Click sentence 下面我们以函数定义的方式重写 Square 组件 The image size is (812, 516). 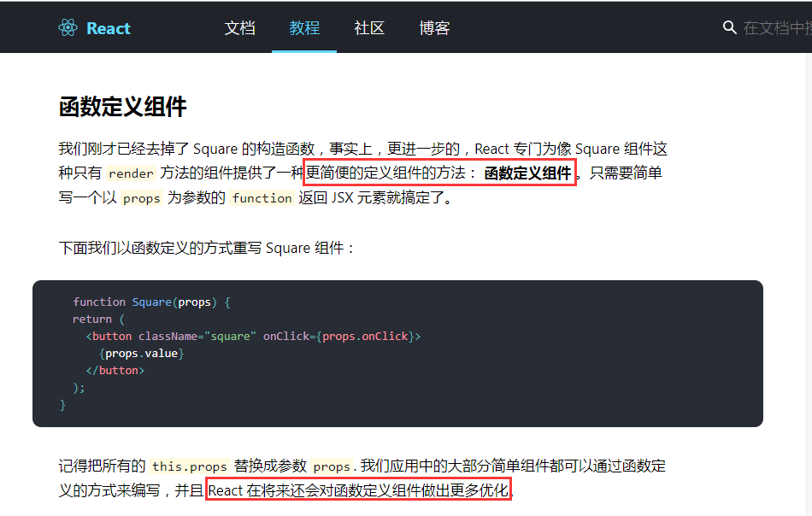coord(206,248)
